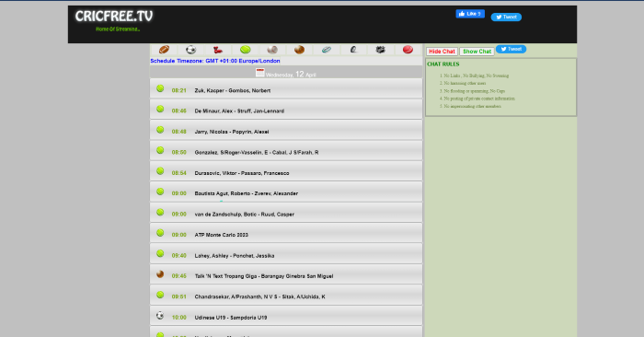644x337 pixels.
Task: Click the CHAT RULES heading
Action: tap(443, 64)
